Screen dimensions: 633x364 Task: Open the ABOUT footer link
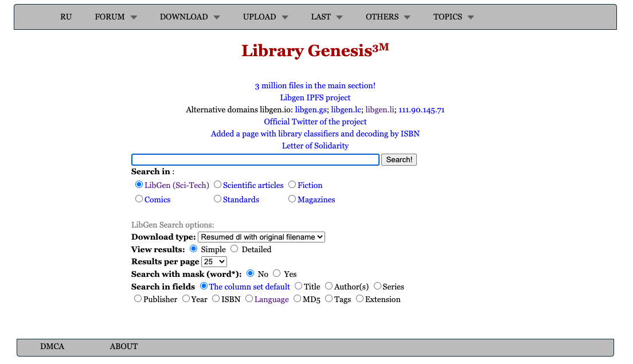coord(124,347)
